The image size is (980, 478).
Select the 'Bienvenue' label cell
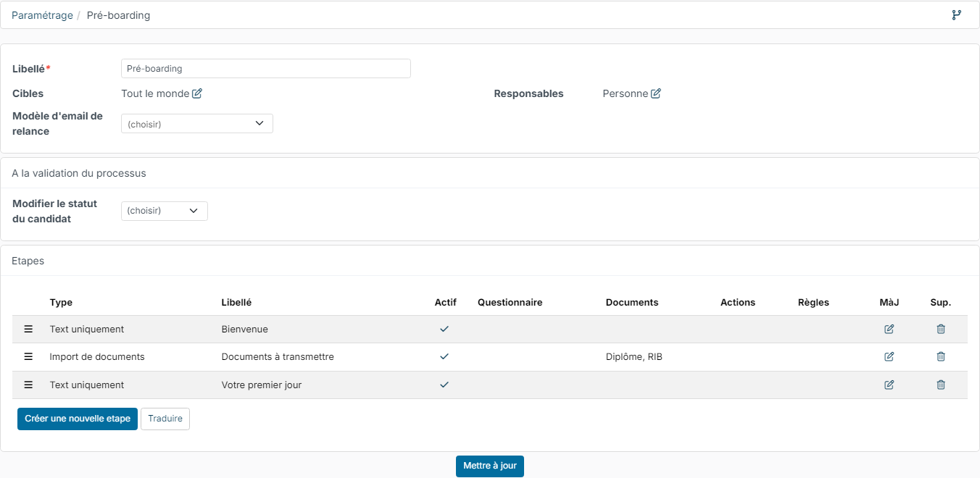tap(245, 329)
